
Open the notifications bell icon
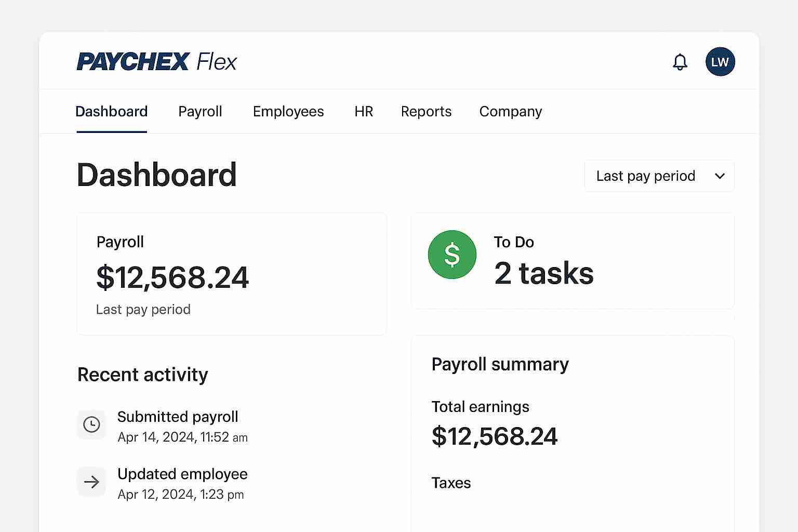pos(680,62)
